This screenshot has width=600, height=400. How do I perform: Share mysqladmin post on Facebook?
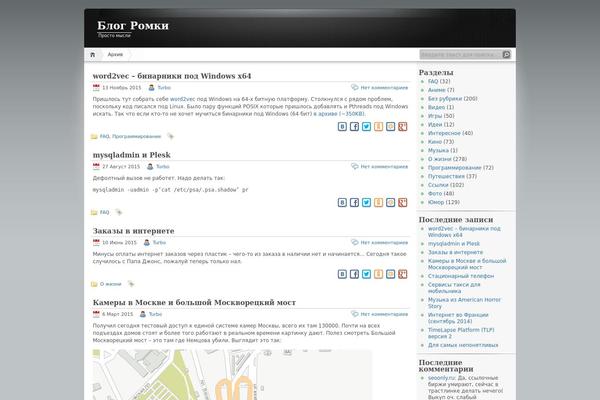pos(354,202)
